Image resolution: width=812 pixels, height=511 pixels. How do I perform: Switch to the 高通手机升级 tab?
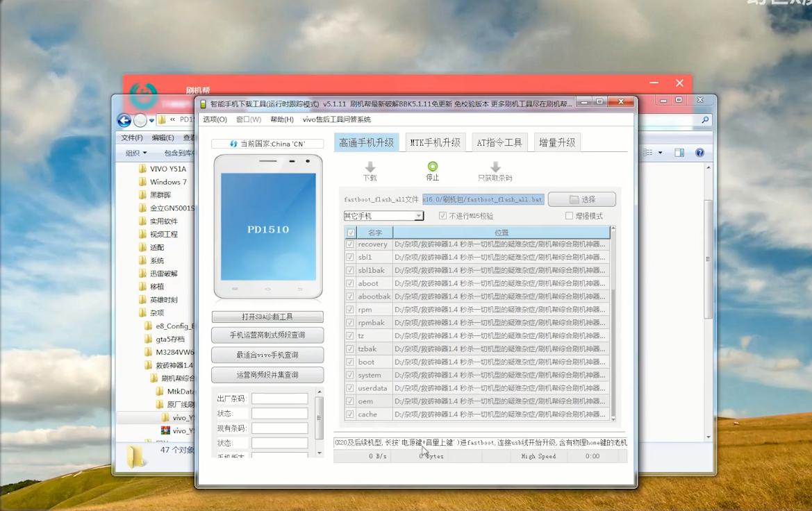click(367, 142)
